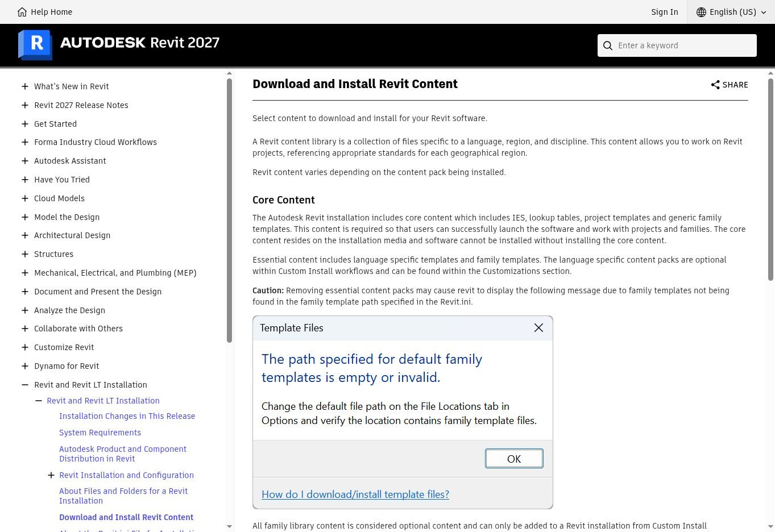Collapse top-level Revit and Revit LT Installation

tap(25, 385)
